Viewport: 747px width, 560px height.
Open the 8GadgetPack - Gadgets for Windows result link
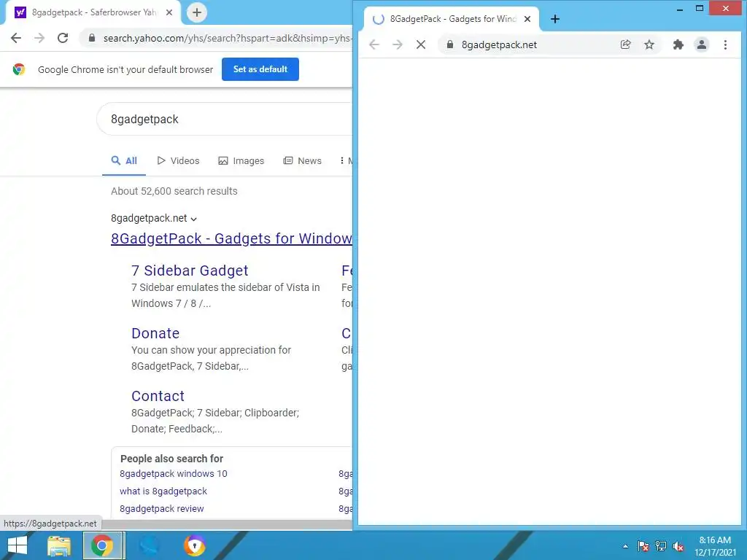pyautogui.click(x=231, y=238)
